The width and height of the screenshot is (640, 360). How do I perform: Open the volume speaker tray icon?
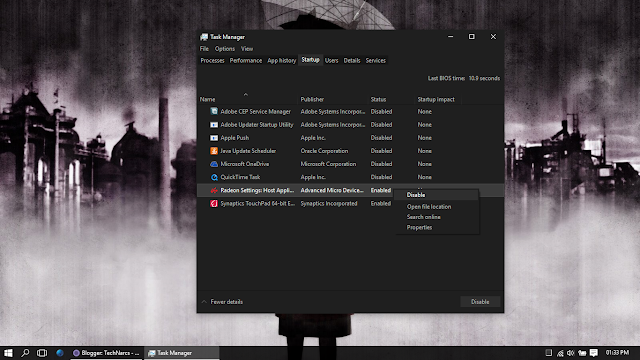pyautogui.click(x=571, y=353)
